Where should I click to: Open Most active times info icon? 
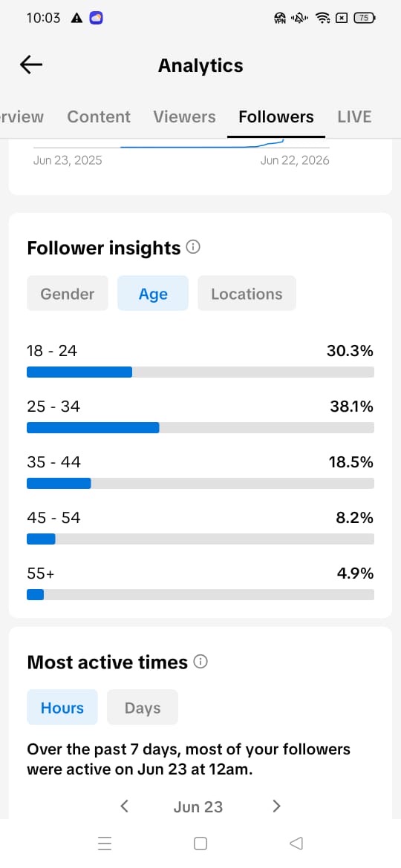pos(200,662)
